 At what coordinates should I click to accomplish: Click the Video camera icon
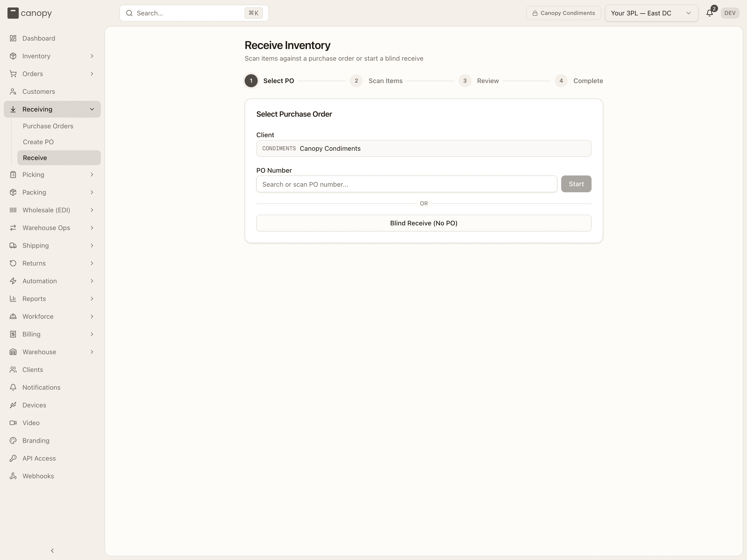[13, 423]
